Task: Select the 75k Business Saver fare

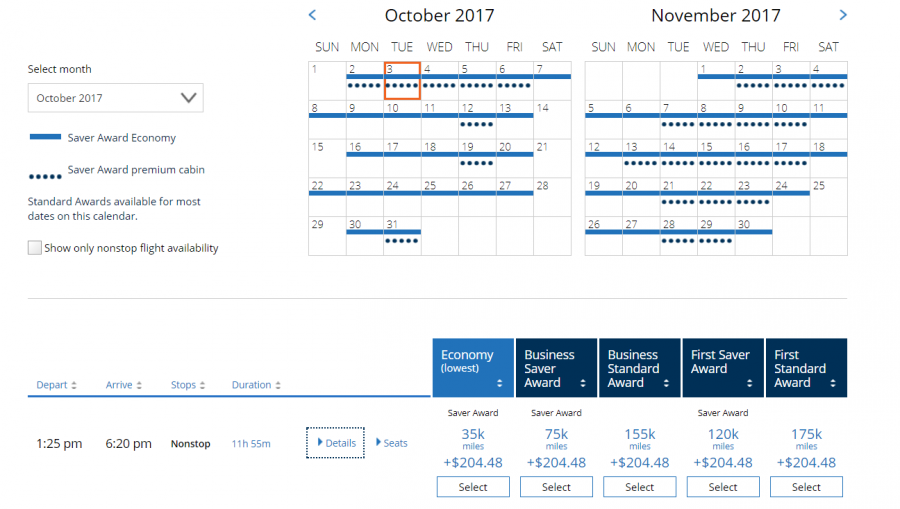Action: pyautogui.click(x=556, y=487)
